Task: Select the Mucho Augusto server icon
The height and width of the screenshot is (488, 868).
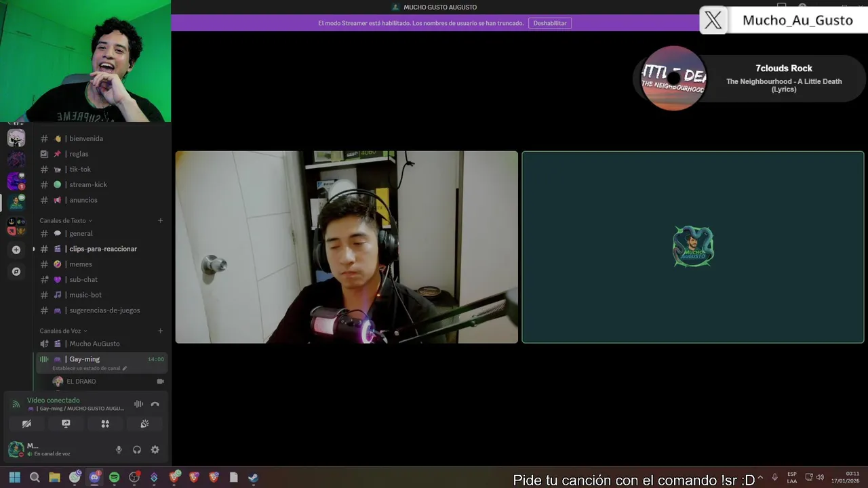Action: coord(16,202)
